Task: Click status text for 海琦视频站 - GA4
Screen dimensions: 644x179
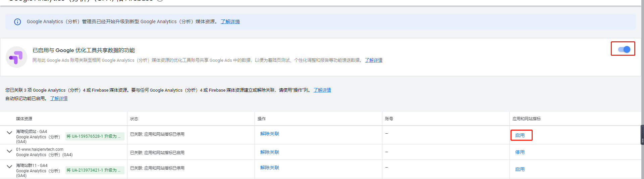Action: tap(157, 134)
